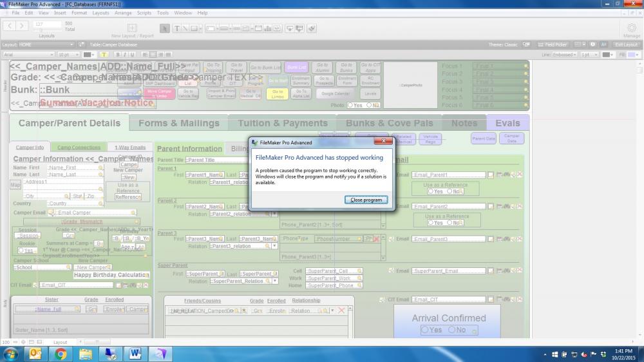Open Google Chrome from taskbar
Viewport: 644px width, 362px height.
click(61, 354)
